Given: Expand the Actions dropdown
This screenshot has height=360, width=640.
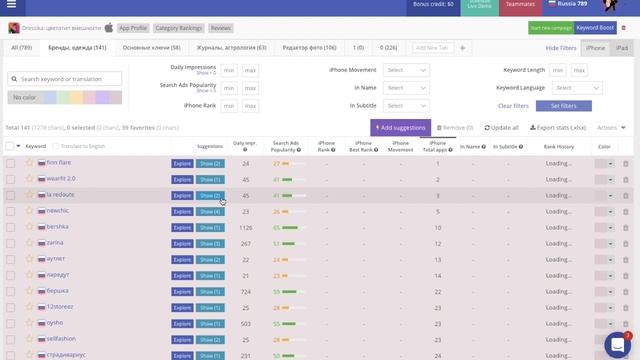Looking at the screenshot, I should [611, 128].
